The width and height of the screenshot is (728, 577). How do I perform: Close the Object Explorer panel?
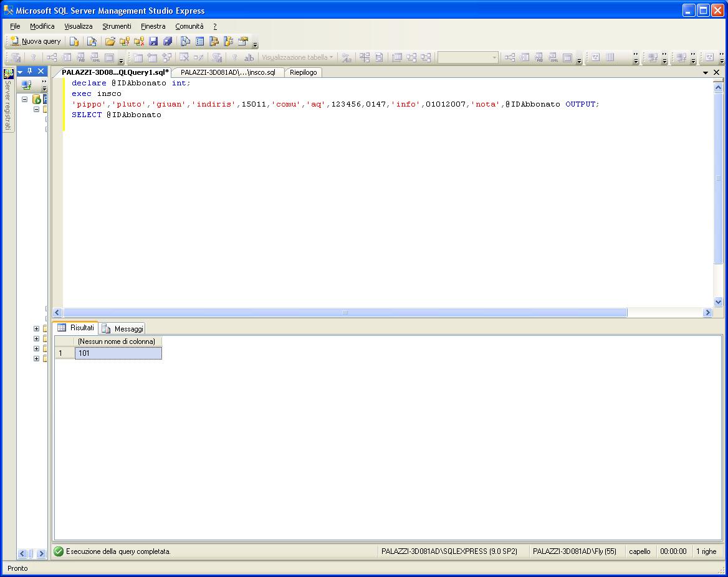click(41, 72)
